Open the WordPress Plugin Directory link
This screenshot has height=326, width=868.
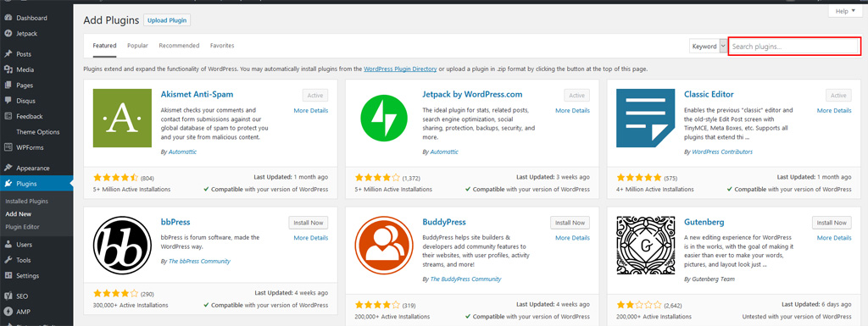pyautogui.click(x=400, y=69)
